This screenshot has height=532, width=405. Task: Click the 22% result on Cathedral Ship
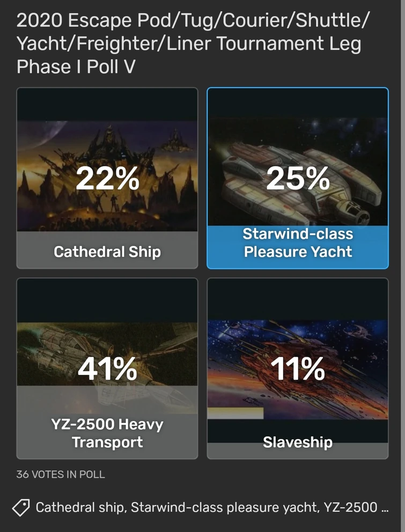pos(107,179)
